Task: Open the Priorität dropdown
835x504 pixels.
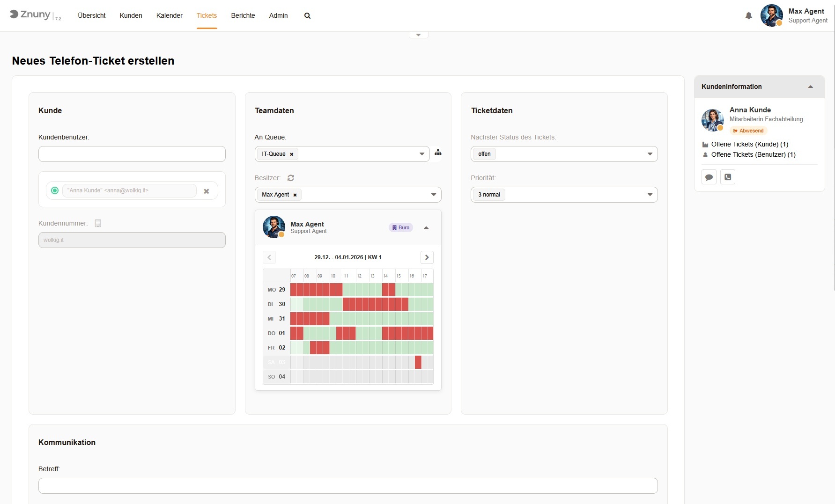Action: [650, 195]
